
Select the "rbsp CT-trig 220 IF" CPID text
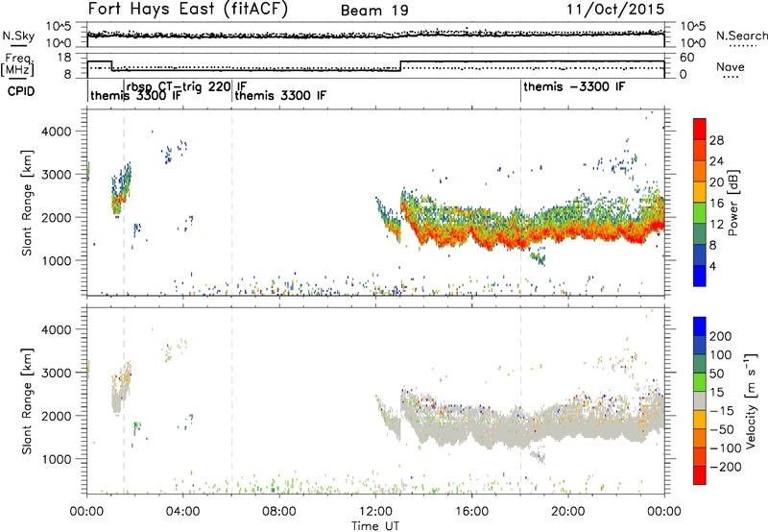click(x=186, y=86)
